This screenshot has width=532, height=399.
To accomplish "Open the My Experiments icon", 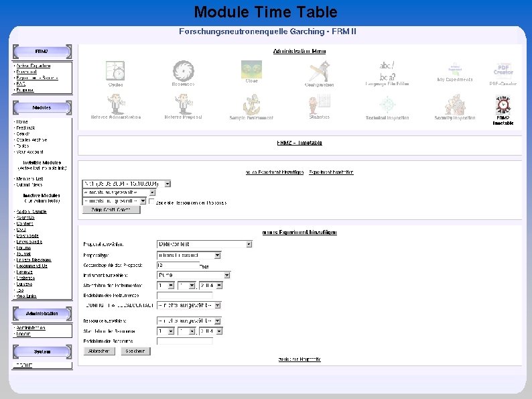I will click(x=455, y=69).
